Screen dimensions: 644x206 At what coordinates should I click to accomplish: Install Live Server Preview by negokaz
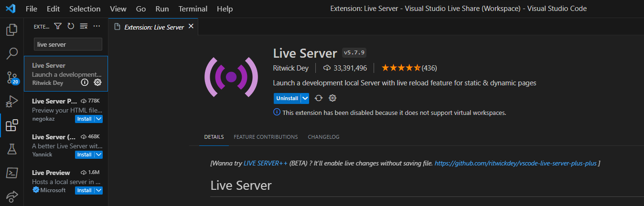[x=85, y=119]
